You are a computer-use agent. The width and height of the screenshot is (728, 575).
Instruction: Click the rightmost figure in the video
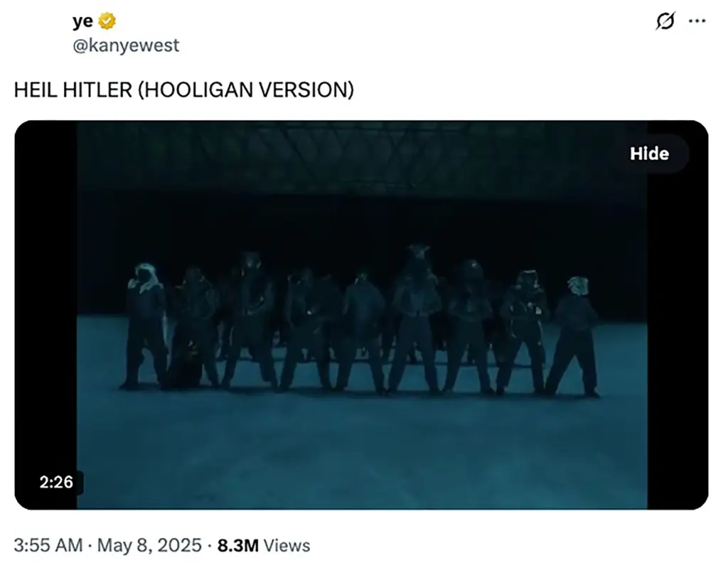[x=574, y=334]
